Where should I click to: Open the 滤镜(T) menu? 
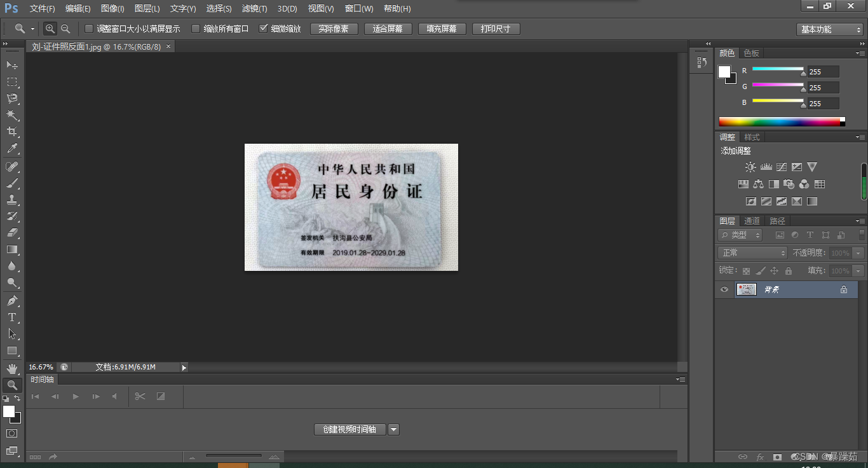(254, 9)
